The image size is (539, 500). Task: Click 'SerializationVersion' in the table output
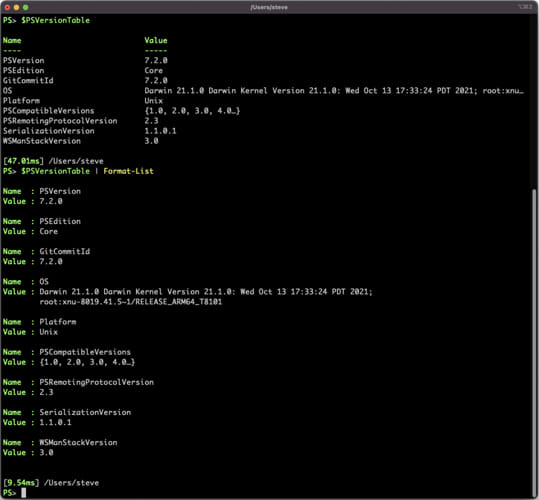[48, 131]
